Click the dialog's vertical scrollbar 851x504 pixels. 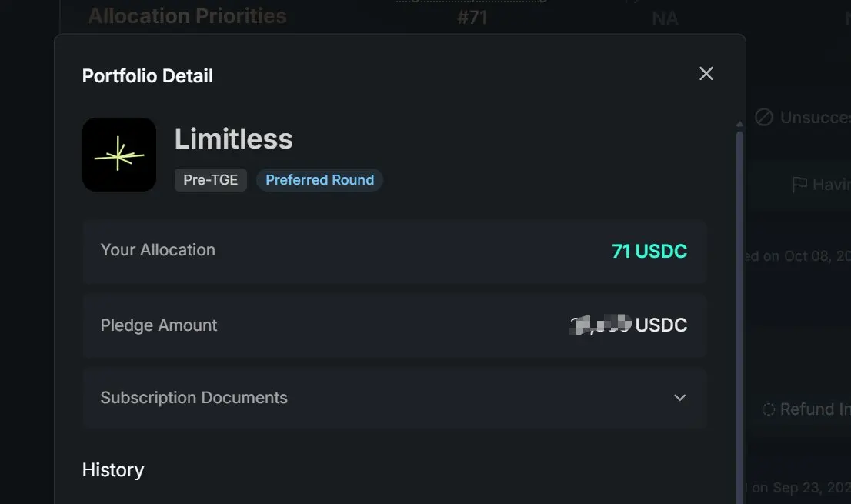(740, 308)
